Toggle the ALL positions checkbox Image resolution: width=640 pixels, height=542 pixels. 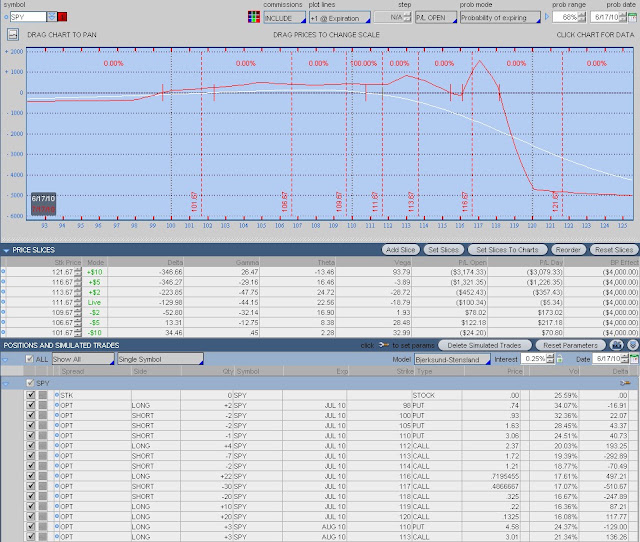29,359
